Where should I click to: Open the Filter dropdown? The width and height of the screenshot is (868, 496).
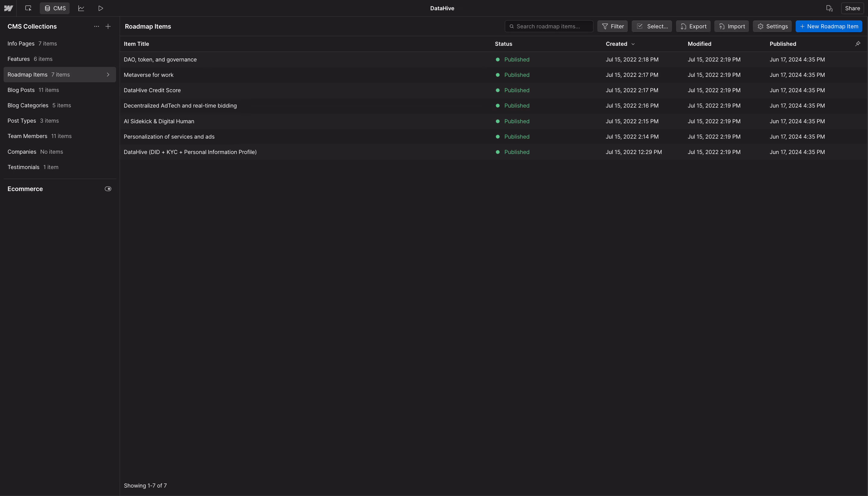(x=612, y=26)
